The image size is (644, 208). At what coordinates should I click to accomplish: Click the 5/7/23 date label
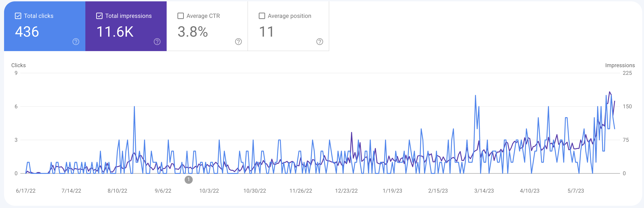point(576,191)
